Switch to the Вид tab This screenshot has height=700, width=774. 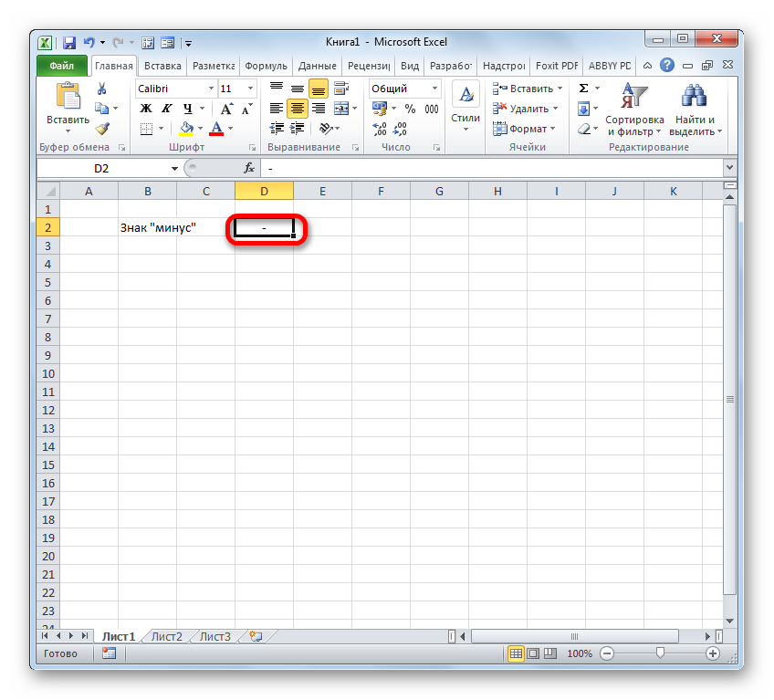409,66
